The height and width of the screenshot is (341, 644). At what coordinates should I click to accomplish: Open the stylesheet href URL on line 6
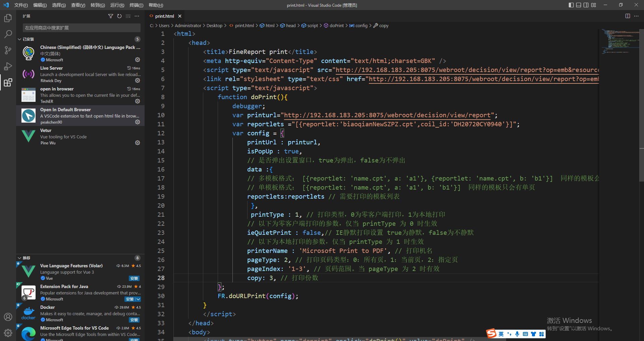tap(484, 79)
